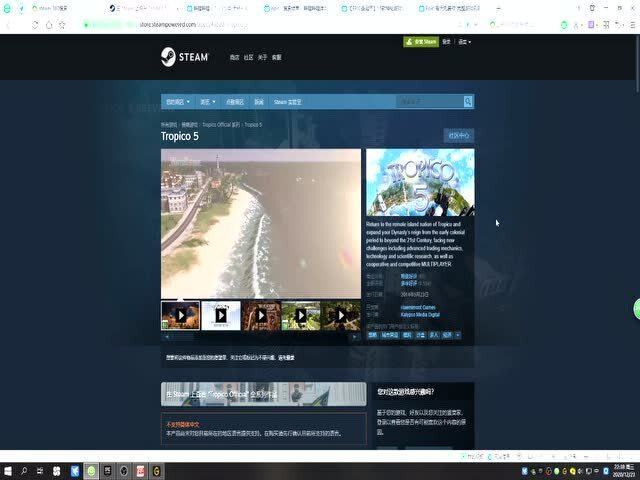The height and width of the screenshot is (480, 640).
Task: Click the login link beside Install Steam
Action: point(447,42)
